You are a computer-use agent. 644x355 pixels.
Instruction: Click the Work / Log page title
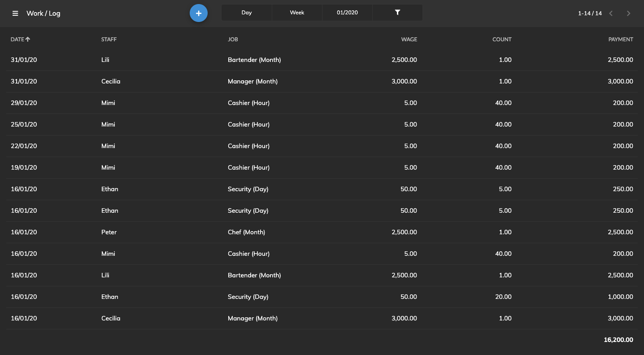(x=44, y=13)
